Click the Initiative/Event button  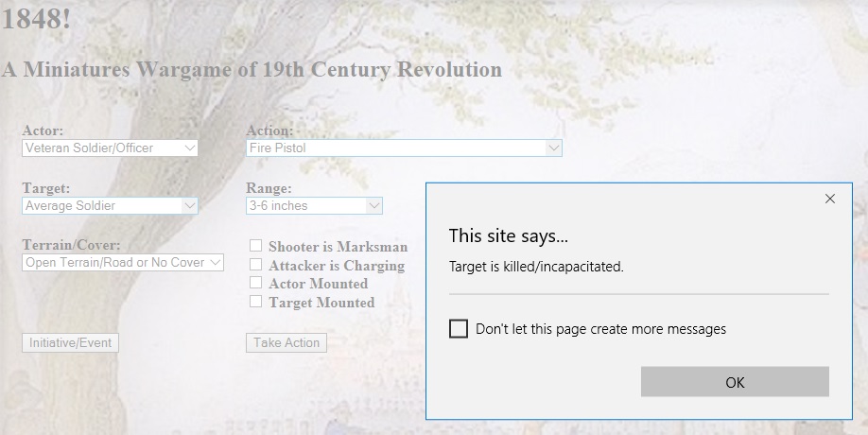click(70, 342)
